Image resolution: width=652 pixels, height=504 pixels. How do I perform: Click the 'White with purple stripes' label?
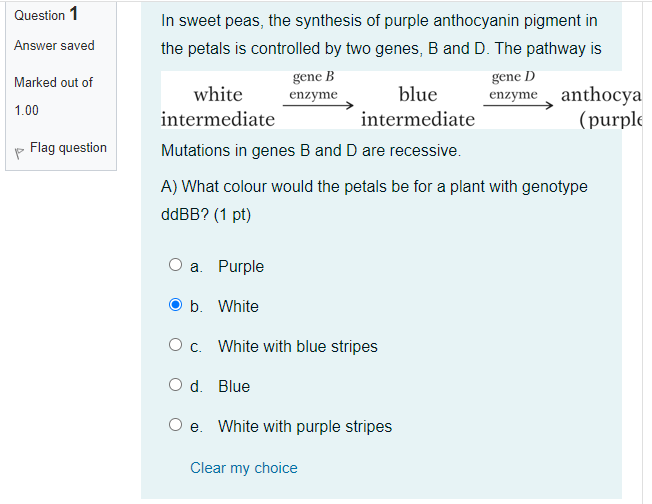coord(305,426)
